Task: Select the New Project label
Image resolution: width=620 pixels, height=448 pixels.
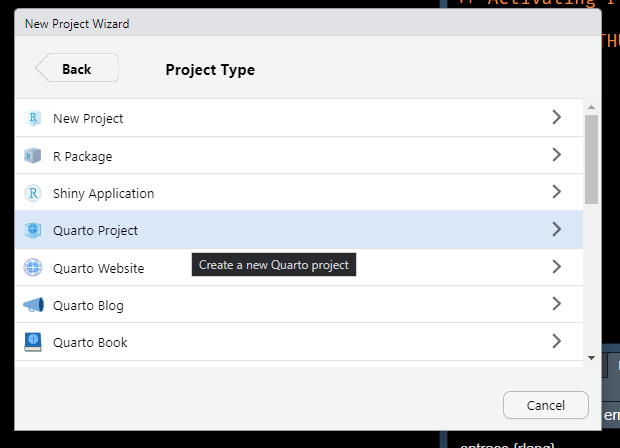Action: [x=88, y=118]
